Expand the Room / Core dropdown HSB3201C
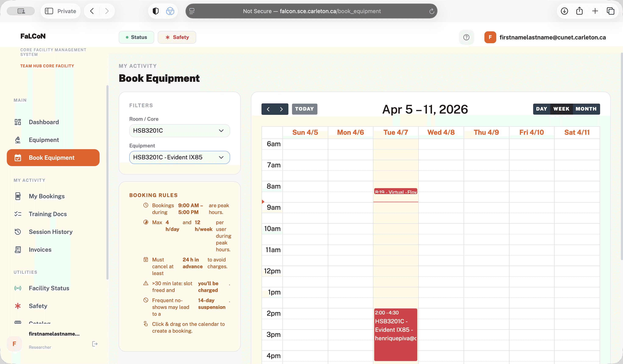 coord(179,131)
